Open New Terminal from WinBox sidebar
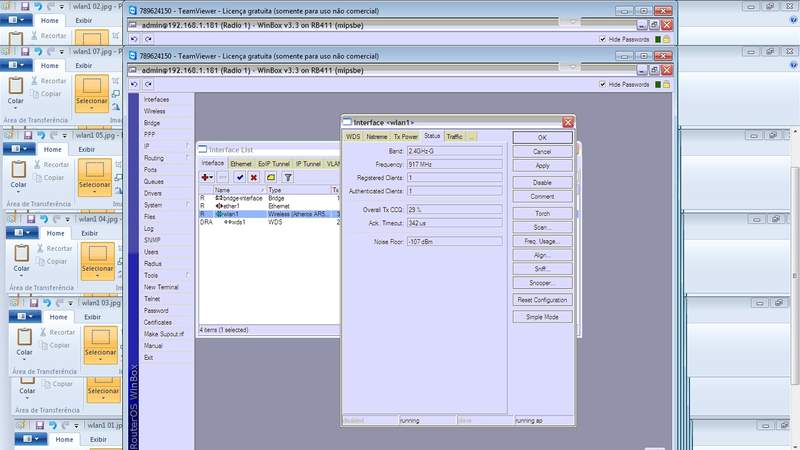This screenshot has width=800, height=450. tap(161, 287)
